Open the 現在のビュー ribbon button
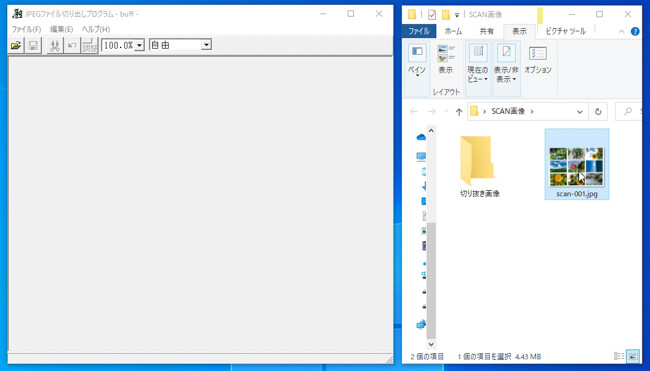Image resolution: width=650 pixels, height=371 pixels. coord(478,63)
